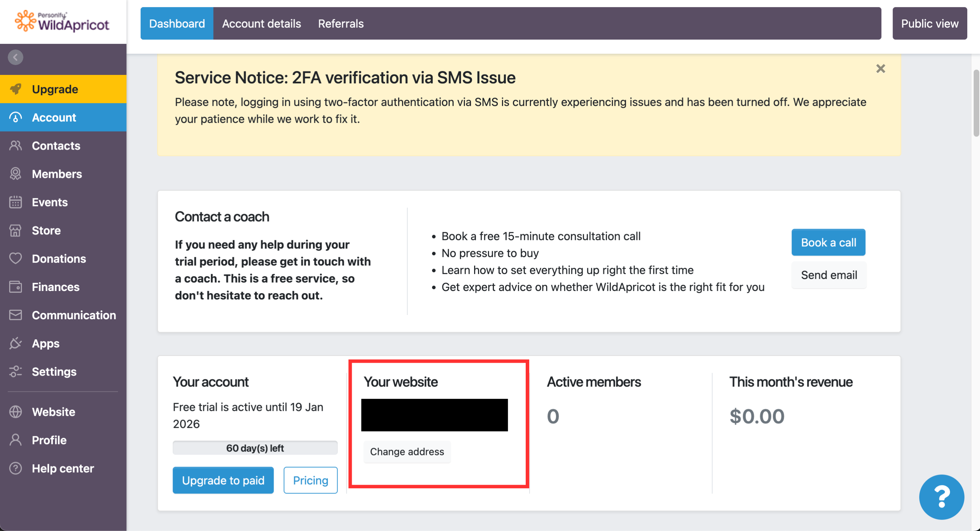Click the Change address button
Screen dimensions: 980x531
coord(407,451)
